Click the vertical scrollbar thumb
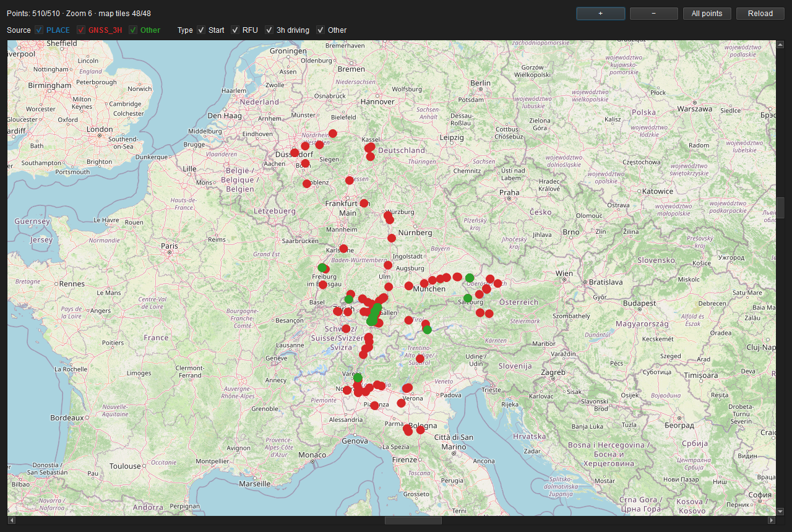The height and width of the screenshot is (532, 792). tap(781, 208)
